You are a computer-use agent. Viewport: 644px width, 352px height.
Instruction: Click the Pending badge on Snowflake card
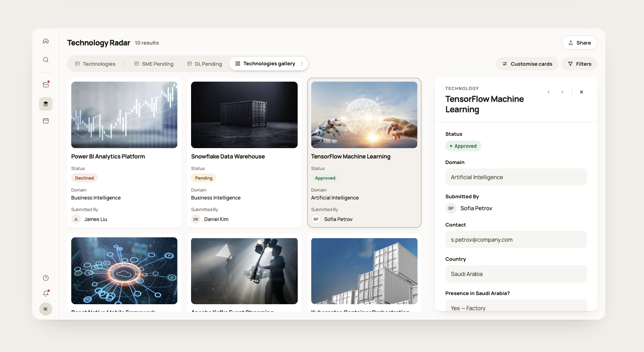(x=204, y=178)
